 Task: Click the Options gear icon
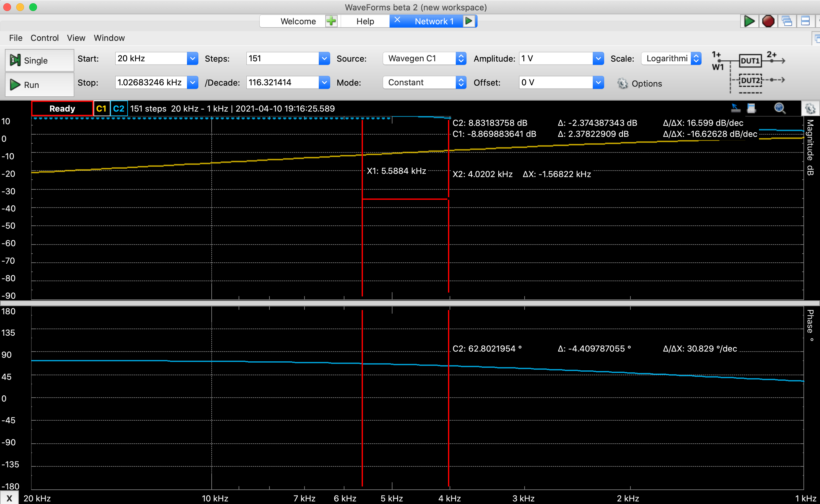pyautogui.click(x=623, y=83)
